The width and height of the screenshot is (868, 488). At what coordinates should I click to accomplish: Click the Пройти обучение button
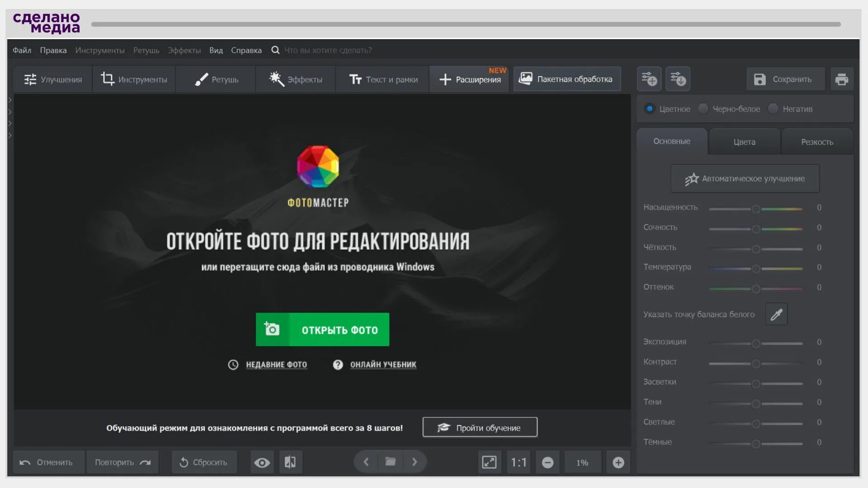click(480, 427)
